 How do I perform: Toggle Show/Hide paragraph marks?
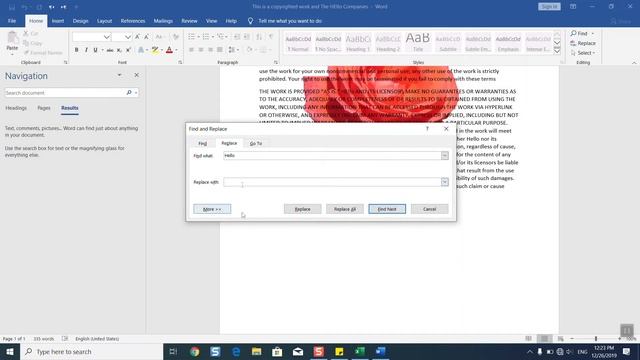tap(271, 37)
